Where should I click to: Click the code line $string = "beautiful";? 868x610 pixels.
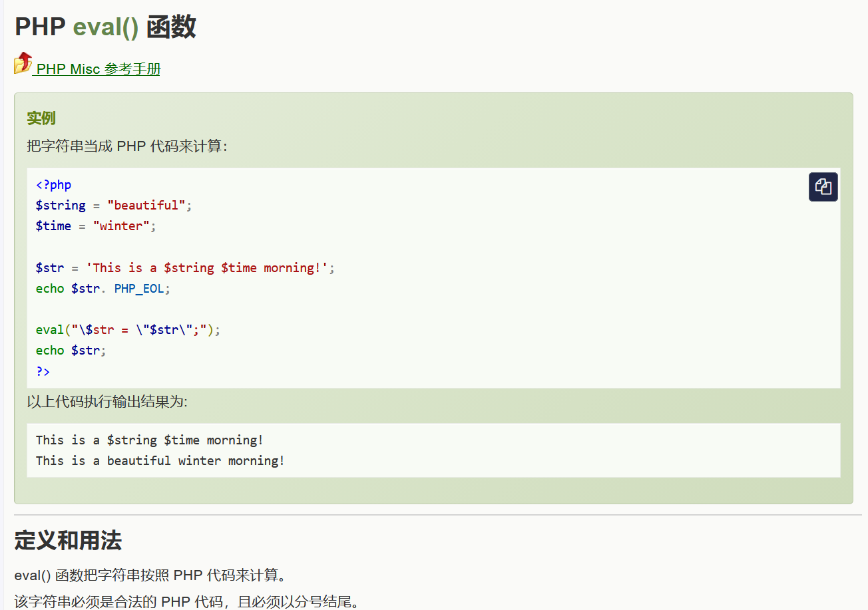[114, 206]
